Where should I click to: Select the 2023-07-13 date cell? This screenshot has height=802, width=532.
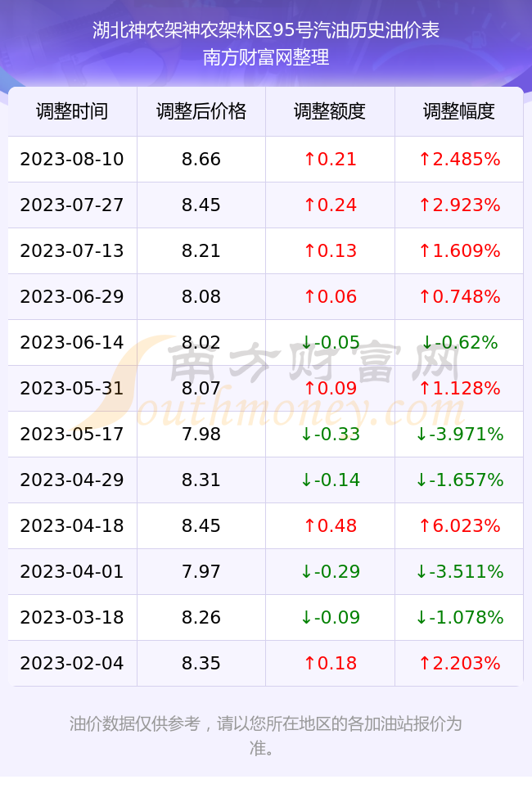tap(72, 250)
